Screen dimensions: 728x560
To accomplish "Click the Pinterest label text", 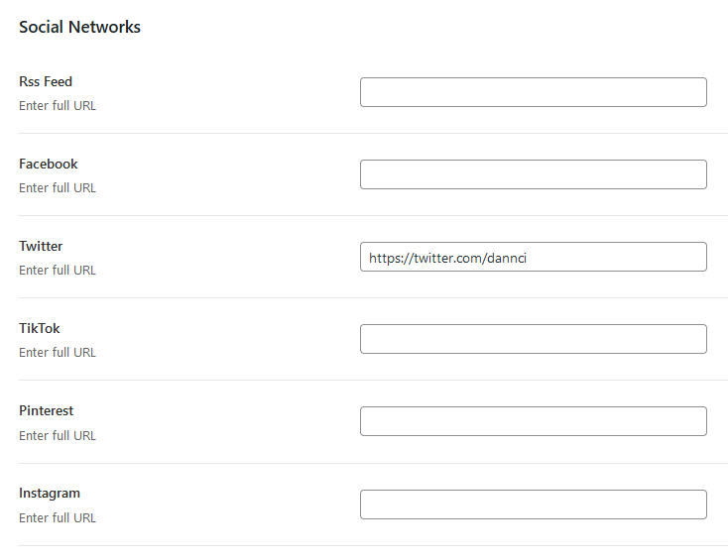I will (47, 410).
